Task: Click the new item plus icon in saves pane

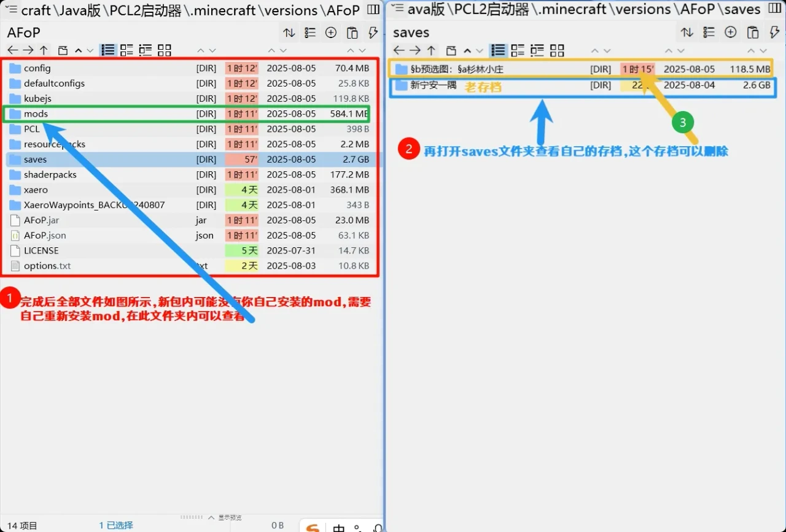Action: tap(730, 33)
